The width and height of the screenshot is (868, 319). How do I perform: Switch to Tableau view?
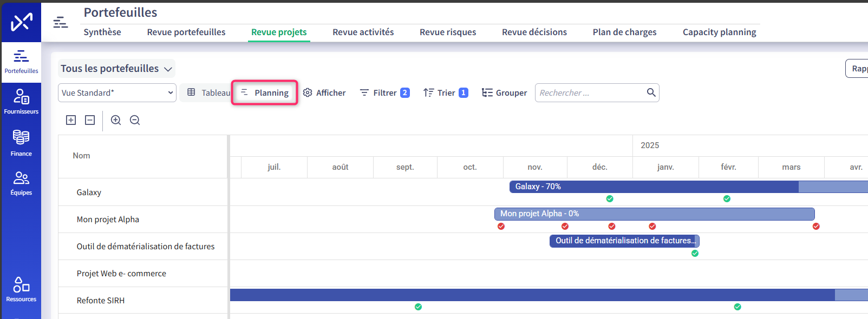pyautogui.click(x=209, y=93)
